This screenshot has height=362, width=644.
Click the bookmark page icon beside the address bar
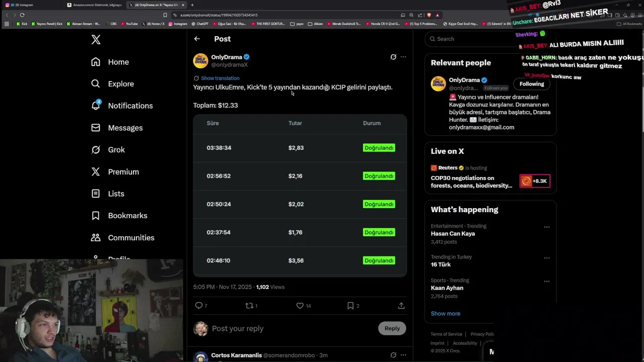[x=165, y=15]
